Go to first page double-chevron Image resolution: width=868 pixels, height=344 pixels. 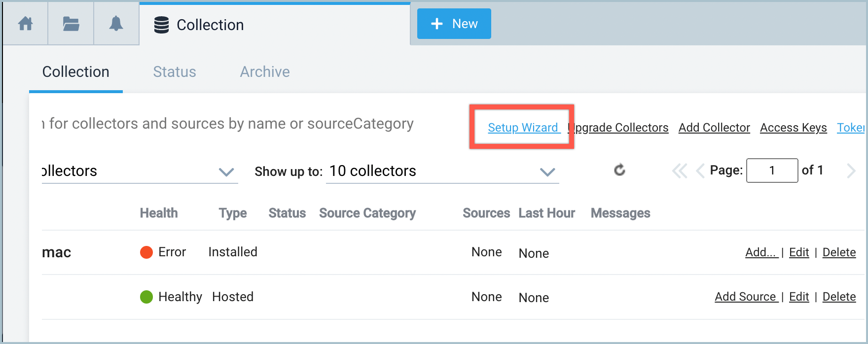679,171
